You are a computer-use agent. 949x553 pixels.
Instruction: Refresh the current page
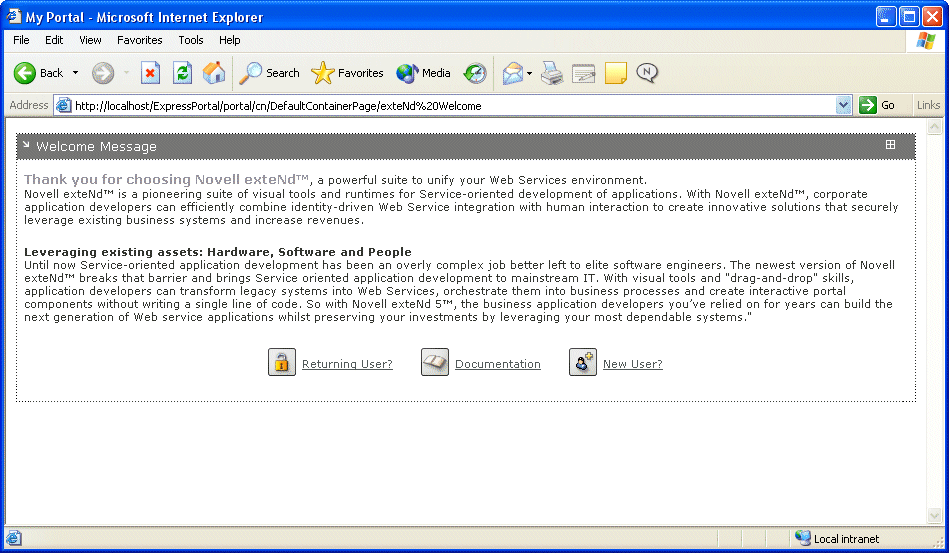click(182, 73)
